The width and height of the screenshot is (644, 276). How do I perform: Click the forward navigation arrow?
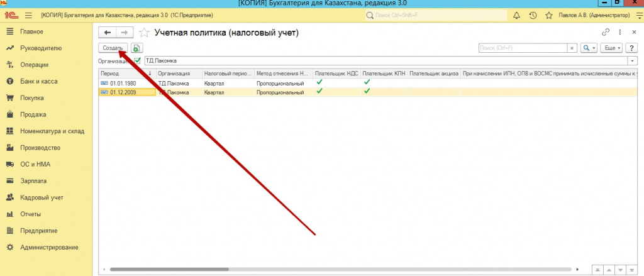125,33
